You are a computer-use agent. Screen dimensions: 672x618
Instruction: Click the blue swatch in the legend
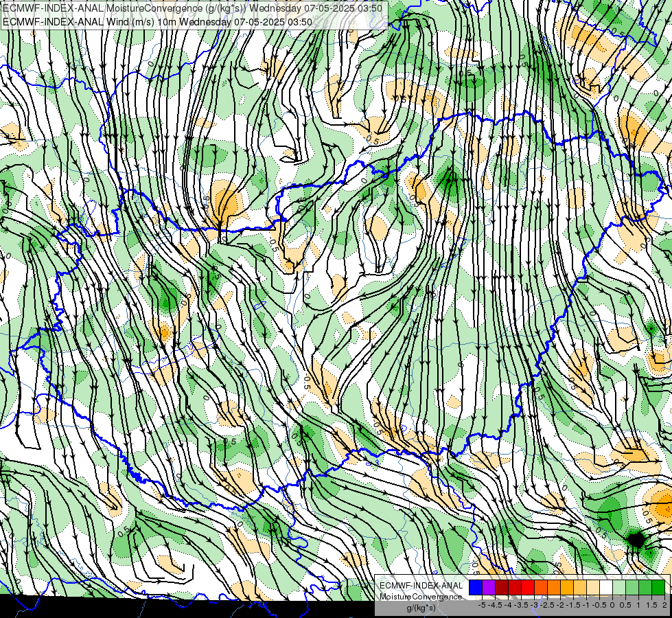[x=476, y=587]
